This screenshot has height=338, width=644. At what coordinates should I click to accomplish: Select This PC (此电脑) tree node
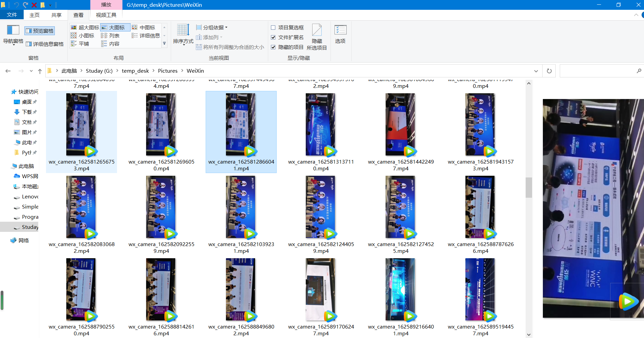coord(23,166)
